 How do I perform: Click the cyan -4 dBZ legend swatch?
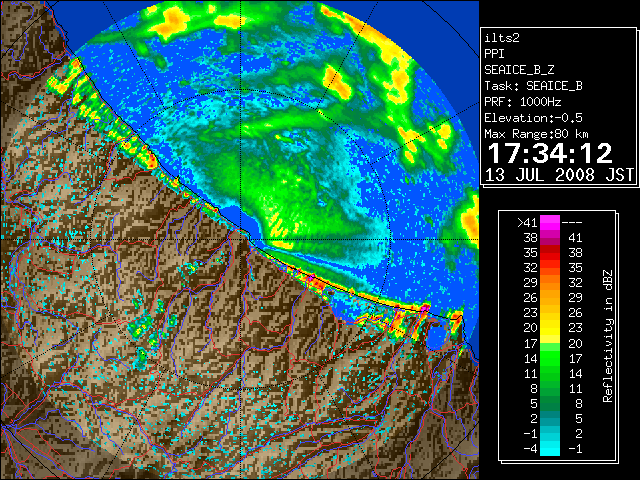550,448
